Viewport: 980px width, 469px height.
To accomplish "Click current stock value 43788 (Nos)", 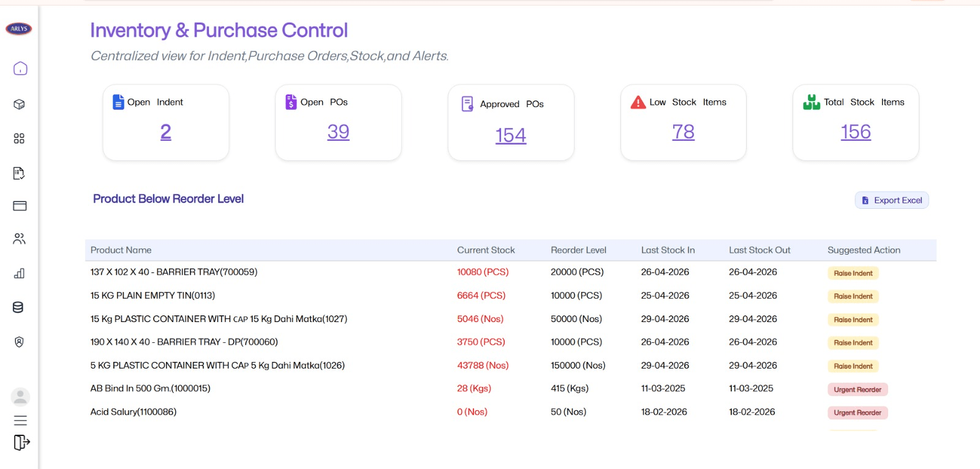I will pos(483,365).
